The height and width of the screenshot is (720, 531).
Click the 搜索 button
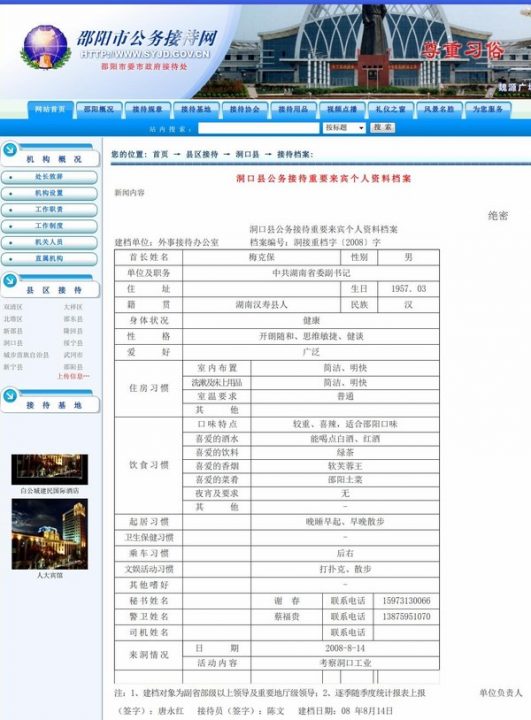(x=382, y=127)
